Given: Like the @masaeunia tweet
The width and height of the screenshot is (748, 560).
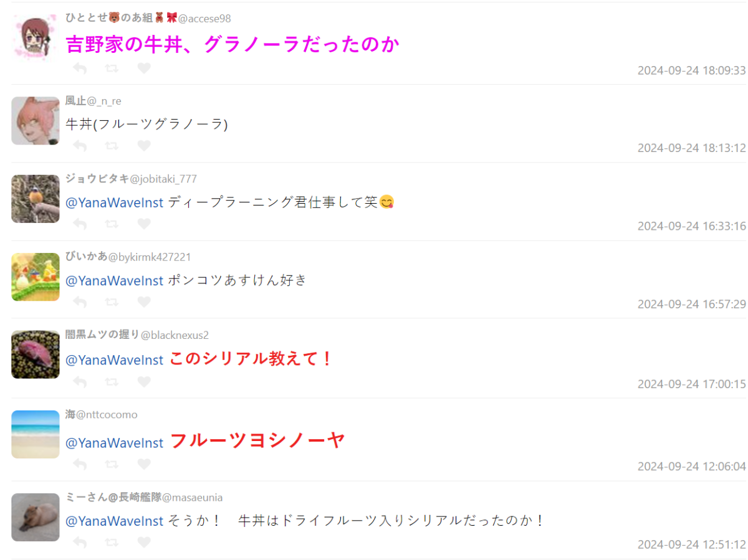Looking at the screenshot, I should (x=144, y=543).
